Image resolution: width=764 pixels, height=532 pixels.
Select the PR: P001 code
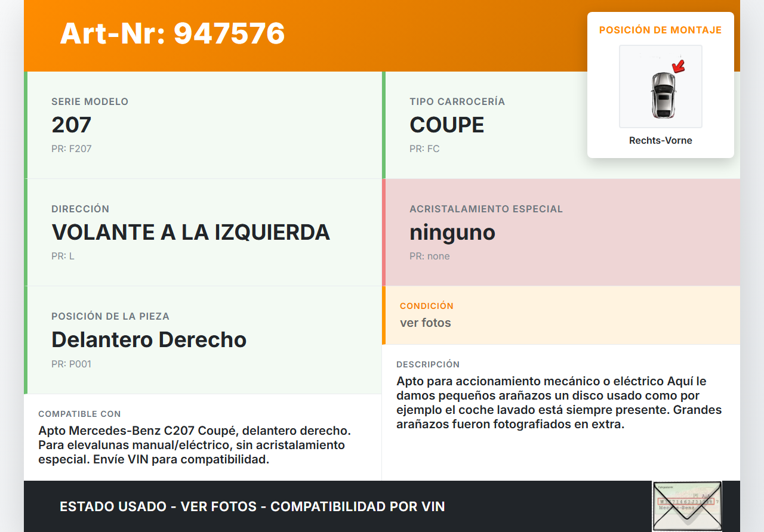pos(72,364)
